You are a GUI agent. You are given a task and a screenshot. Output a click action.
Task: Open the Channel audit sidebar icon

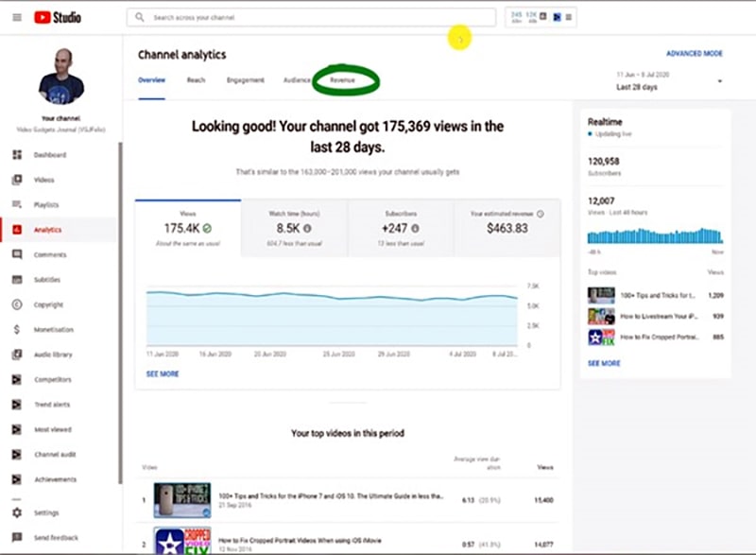coord(17,454)
